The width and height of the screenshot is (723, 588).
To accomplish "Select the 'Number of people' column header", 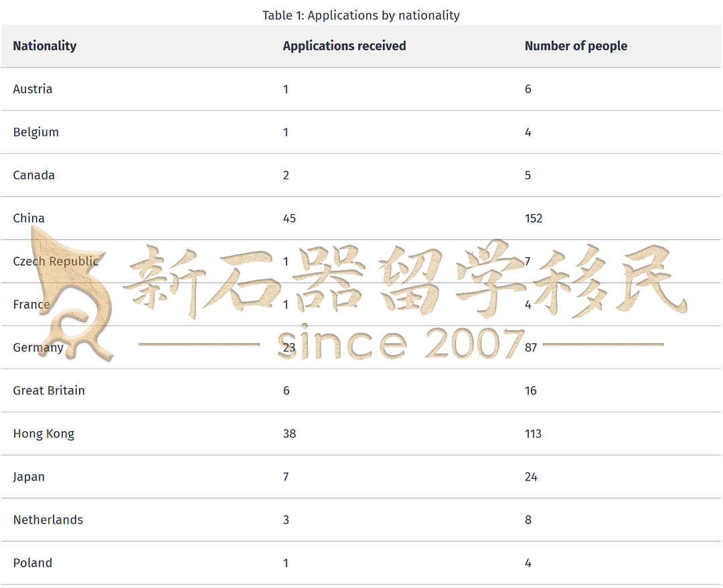I will pyautogui.click(x=576, y=46).
